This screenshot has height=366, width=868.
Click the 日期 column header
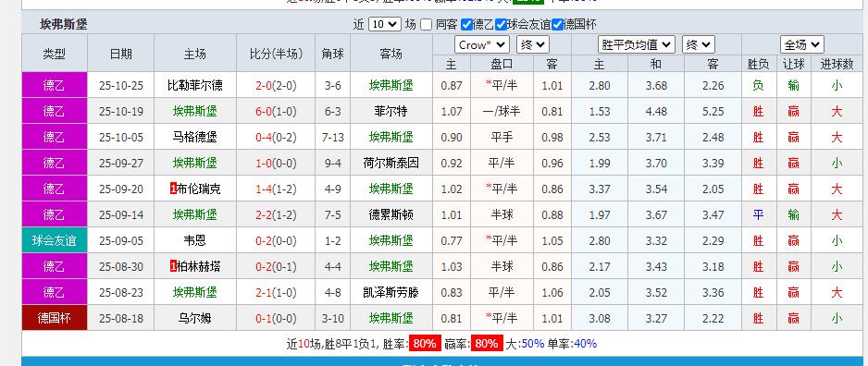[x=120, y=53]
